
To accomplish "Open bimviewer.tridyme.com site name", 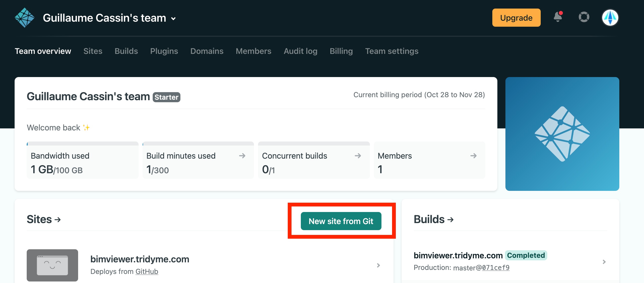I will (x=140, y=259).
